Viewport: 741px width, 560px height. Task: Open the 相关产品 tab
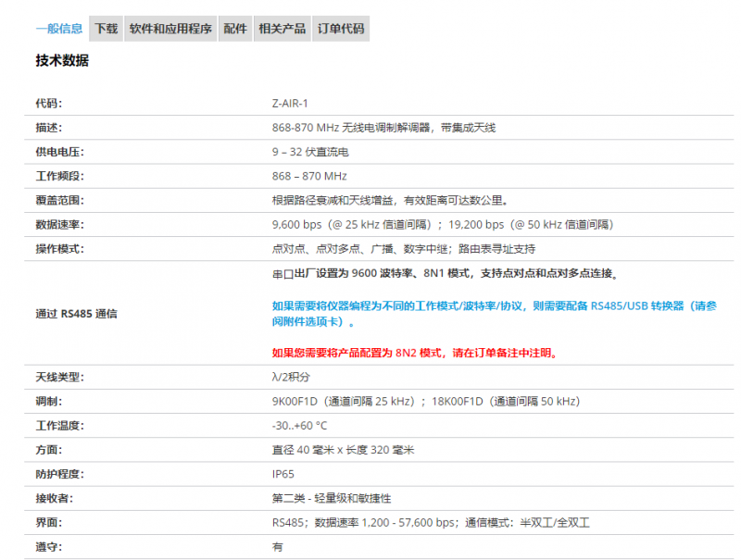pyautogui.click(x=283, y=29)
